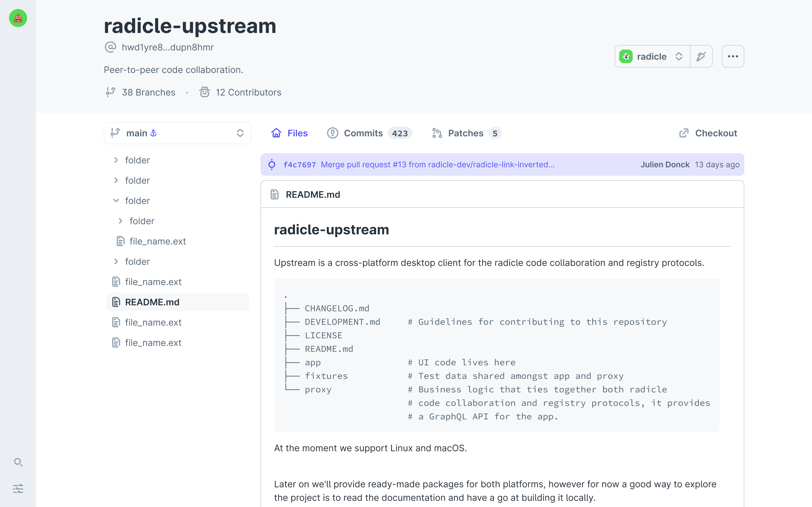Click the Checkout link

716,133
